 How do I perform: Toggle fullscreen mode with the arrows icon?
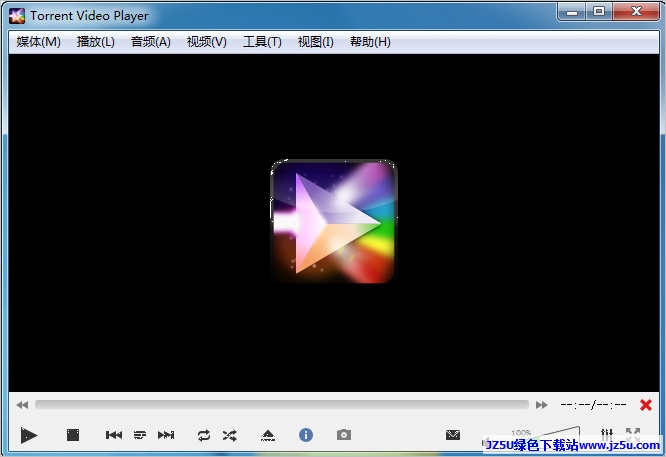(x=633, y=434)
